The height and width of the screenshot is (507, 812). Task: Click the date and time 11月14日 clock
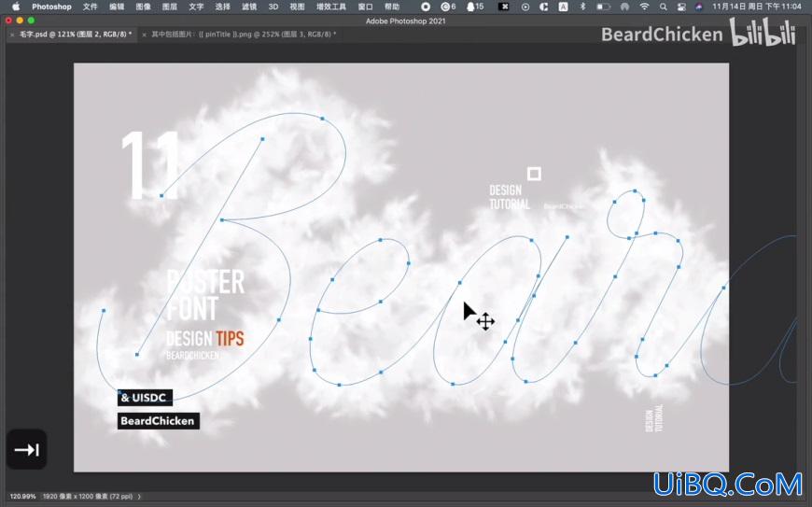pos(757,7)
